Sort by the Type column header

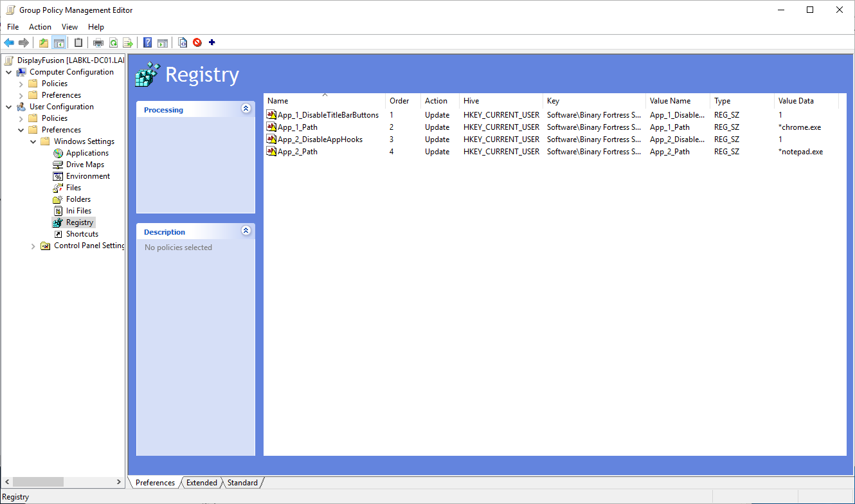(x=742, y=101)
